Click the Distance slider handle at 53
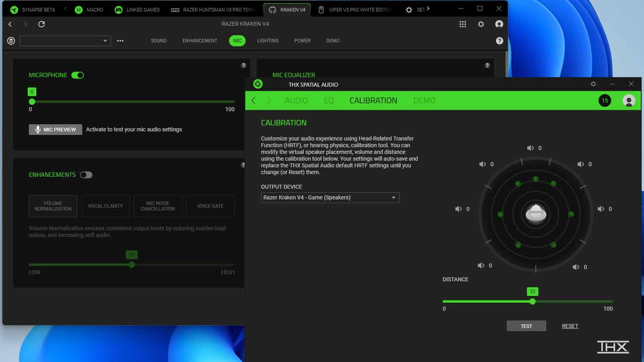 (532, 302)
